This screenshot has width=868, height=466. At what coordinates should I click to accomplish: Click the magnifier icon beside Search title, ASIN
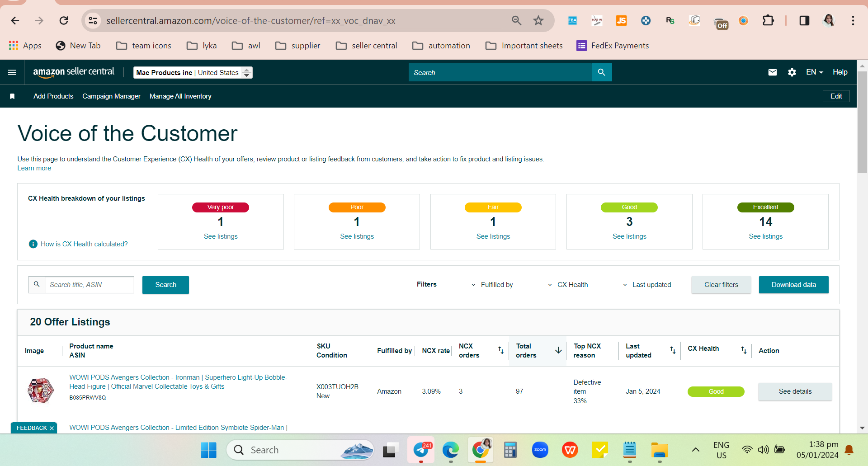(37, 285)
